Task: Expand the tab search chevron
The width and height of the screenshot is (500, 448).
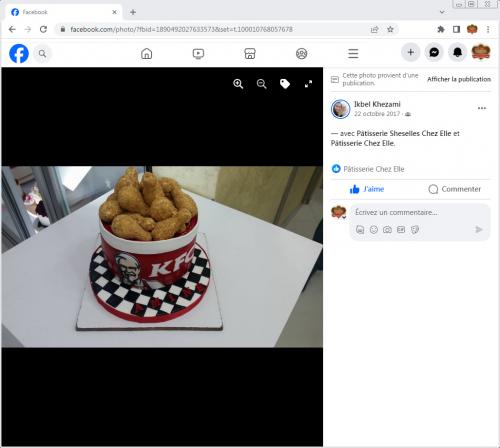Action: tap(442, 12)
